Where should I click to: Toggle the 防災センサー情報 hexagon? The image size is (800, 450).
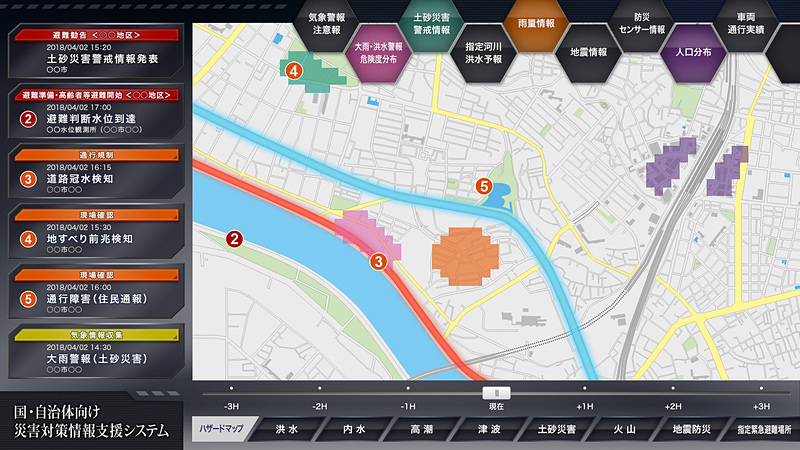point(641,24)
